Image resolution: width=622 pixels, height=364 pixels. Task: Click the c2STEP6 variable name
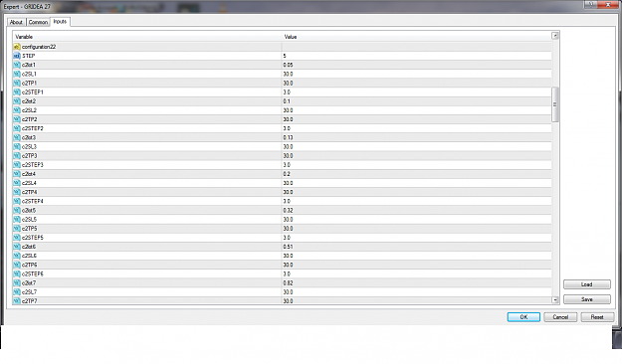tap(33, 273)
